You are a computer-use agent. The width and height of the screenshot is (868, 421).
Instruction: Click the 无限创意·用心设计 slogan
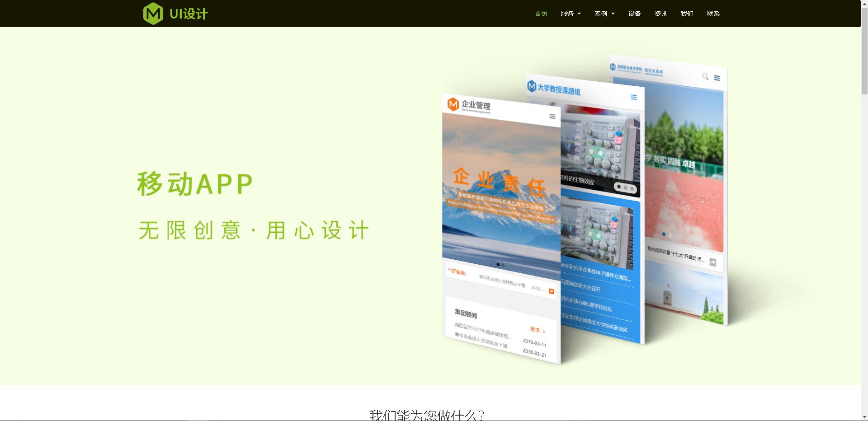[254, 230]
